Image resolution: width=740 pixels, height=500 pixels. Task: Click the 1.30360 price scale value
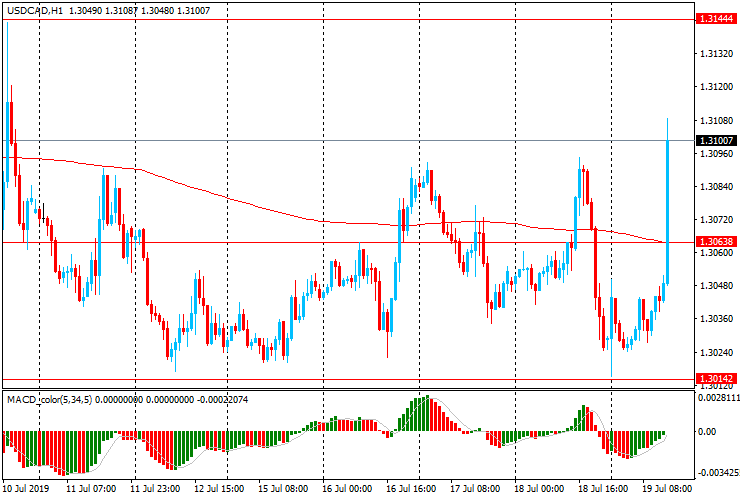pos(716,319)
